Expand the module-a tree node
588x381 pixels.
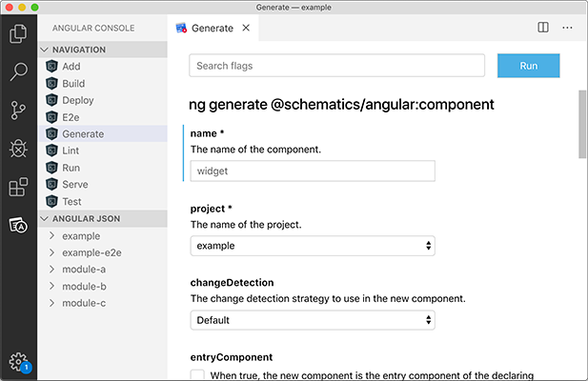coord(51,269)
